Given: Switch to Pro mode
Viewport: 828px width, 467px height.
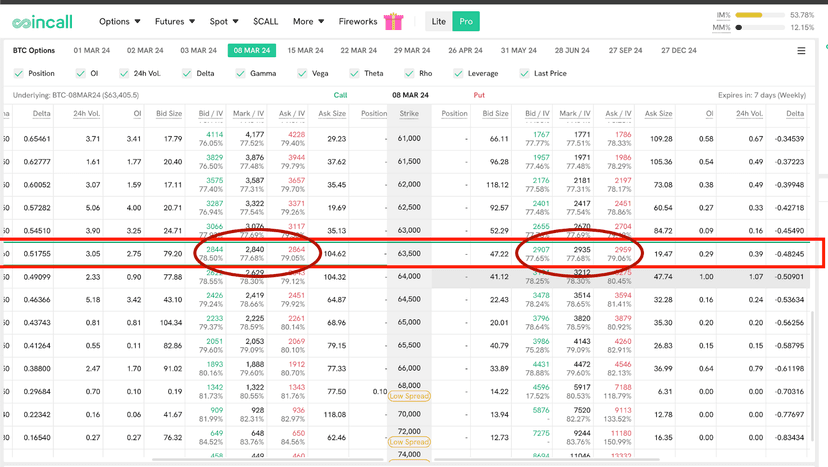Looking at the screenshot, I should pos(466,22).
